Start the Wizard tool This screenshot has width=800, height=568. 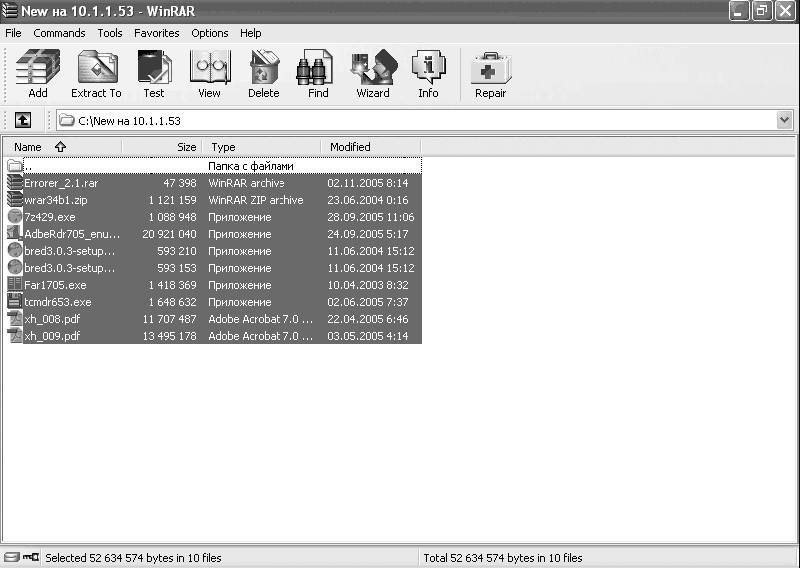[373, 74]
